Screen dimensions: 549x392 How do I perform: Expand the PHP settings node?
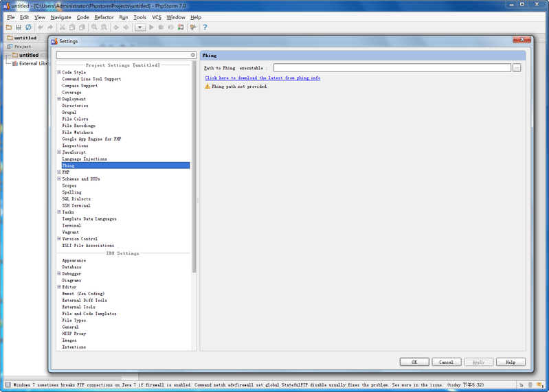(59, 172)
